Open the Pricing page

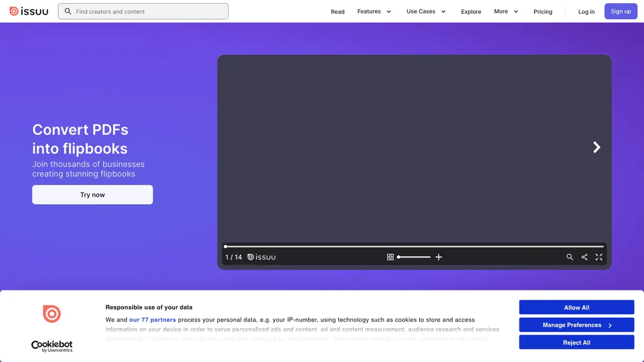[543, 11]
